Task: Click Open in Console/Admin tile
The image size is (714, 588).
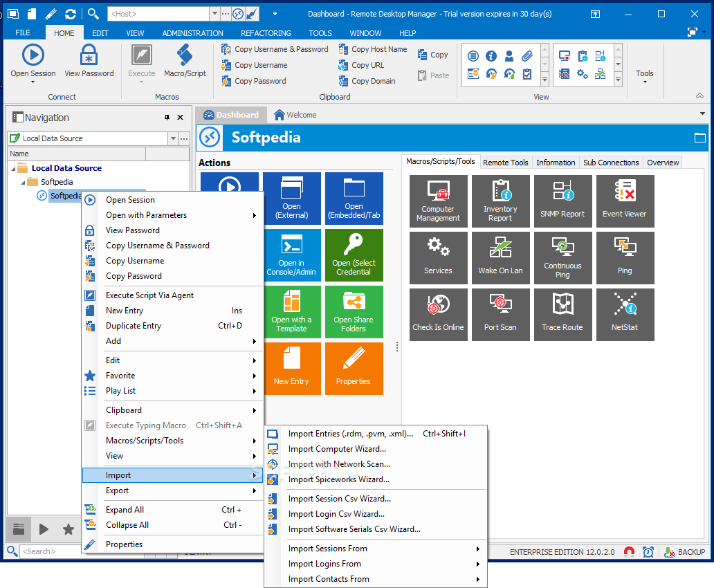Action: click(291, 255)
